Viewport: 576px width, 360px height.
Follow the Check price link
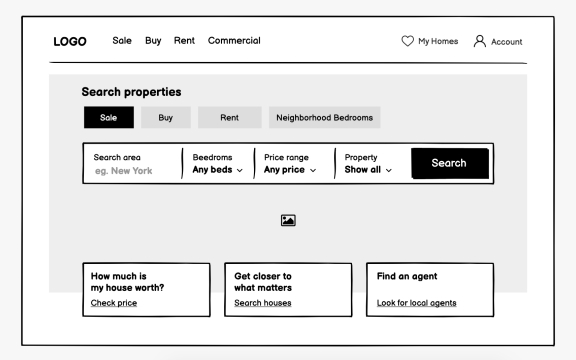tap(114, 303)
